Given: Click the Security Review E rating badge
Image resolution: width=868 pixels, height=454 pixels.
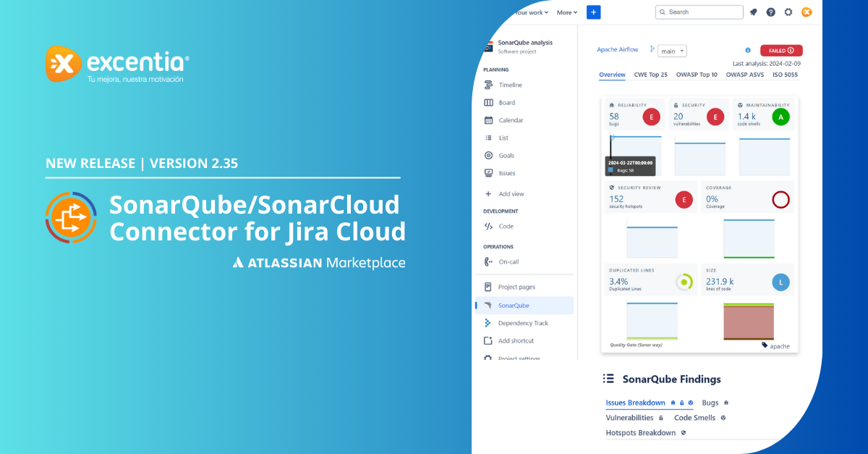Looking at the screenshot, I should [684, 199].
